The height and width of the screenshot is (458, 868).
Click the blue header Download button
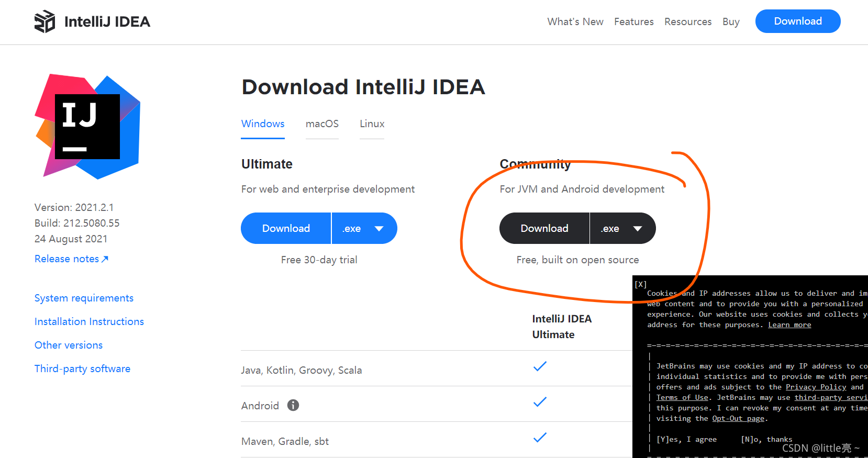tap(798, 21)
